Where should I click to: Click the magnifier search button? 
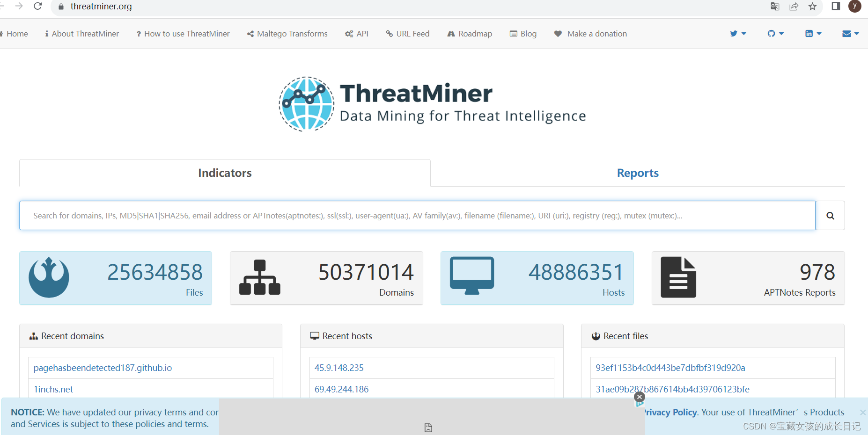point(830,216)
